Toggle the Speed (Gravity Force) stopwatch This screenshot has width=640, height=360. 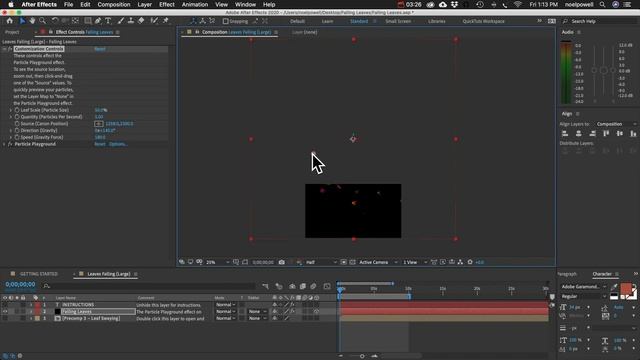click(17, 137)
